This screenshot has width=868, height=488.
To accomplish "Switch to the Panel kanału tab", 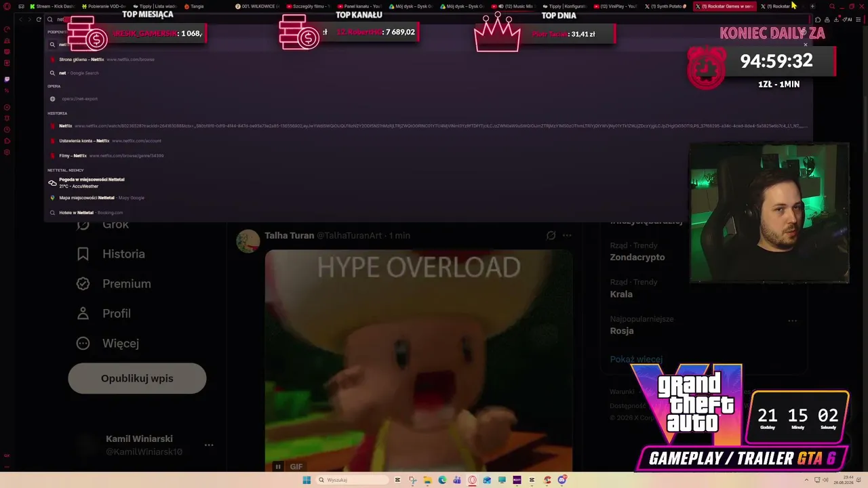I will click(359, 6).
